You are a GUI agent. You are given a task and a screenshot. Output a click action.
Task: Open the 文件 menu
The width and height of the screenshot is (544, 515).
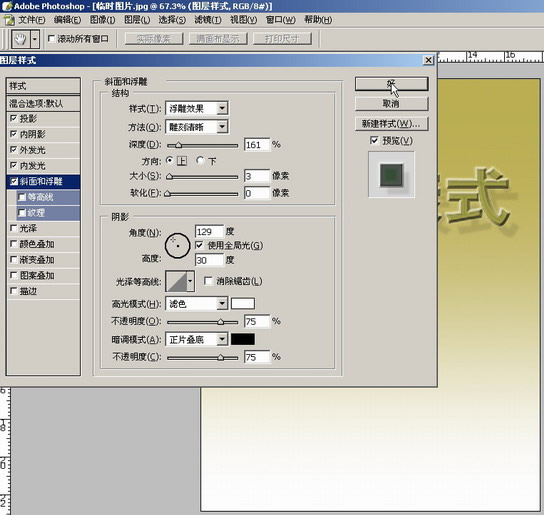click(32, 20)
